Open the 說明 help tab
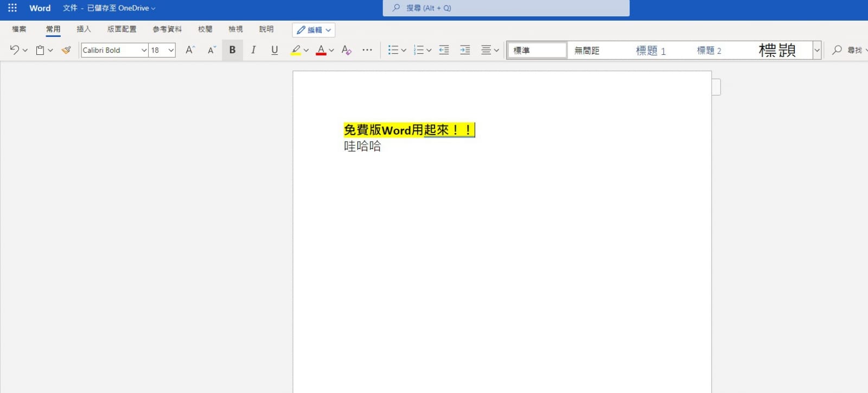 [x=266, y=29]
